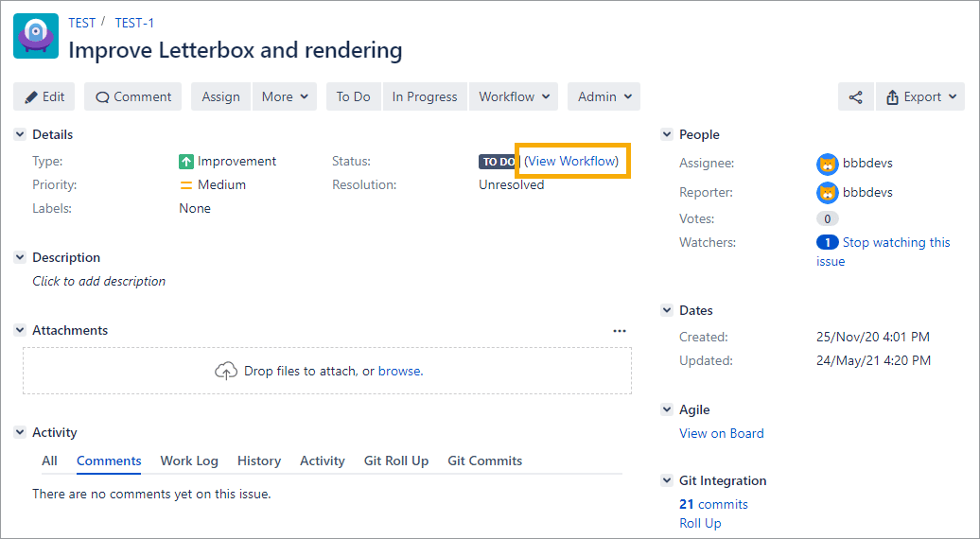Click the TEST project avatar icon

pos(36,36)
